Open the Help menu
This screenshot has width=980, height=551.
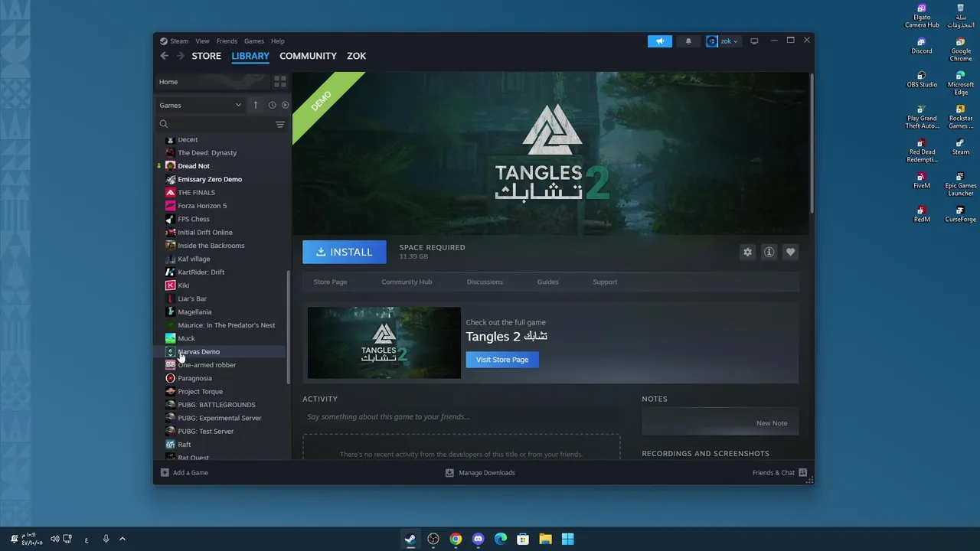click(x=278, y=41)
